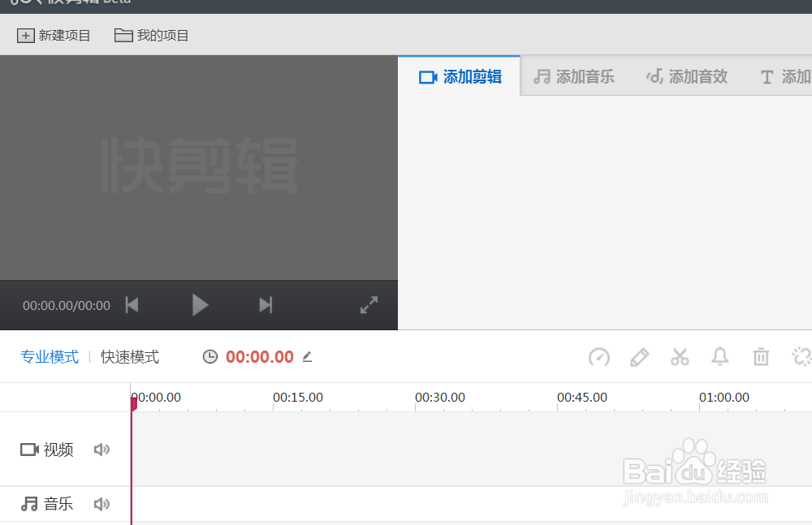Click the 新建项目 button
The image size is (812, 525).
(54, 35)
